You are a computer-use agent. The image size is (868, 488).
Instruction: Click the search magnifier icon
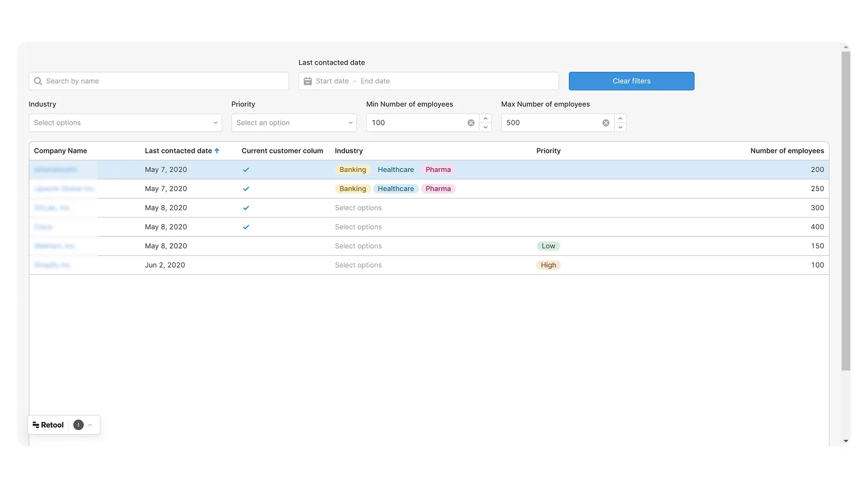[38, 81]
